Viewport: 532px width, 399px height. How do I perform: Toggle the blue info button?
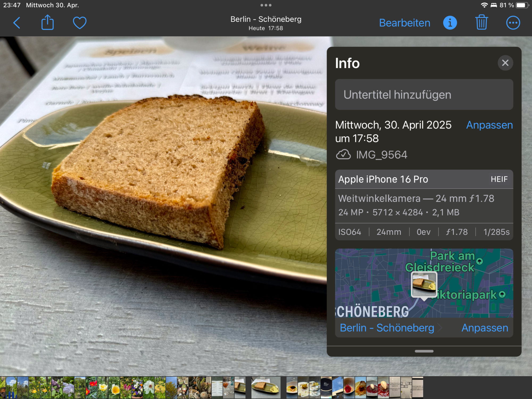450,23
